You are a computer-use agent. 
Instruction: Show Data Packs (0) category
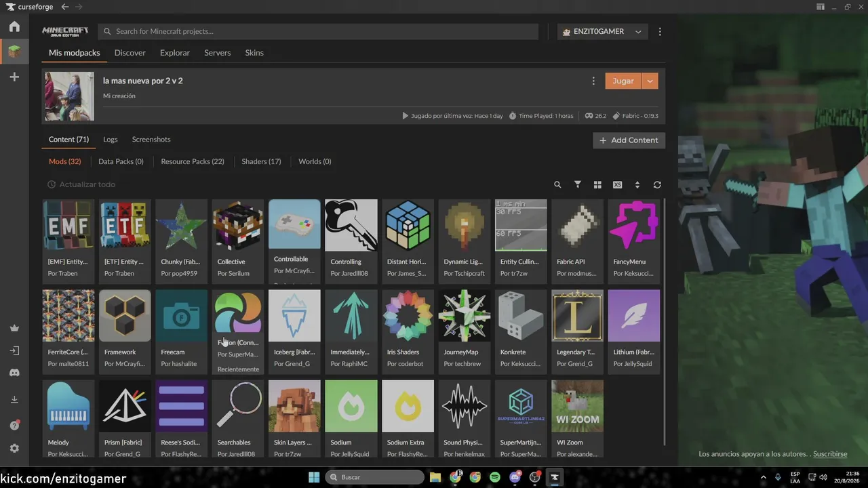[121, 161]
